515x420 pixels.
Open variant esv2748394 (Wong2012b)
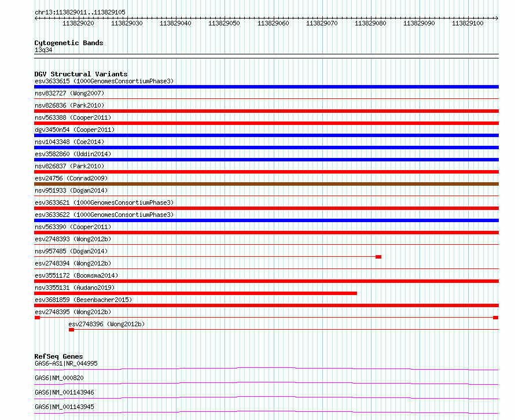click(x=73, y=263)
